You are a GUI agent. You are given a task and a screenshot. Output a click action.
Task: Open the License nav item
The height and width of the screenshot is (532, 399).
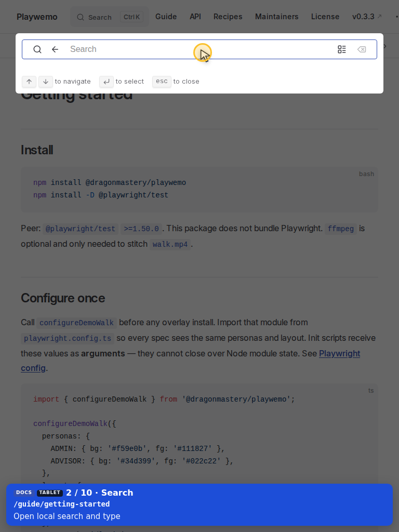tap(325, 17)
